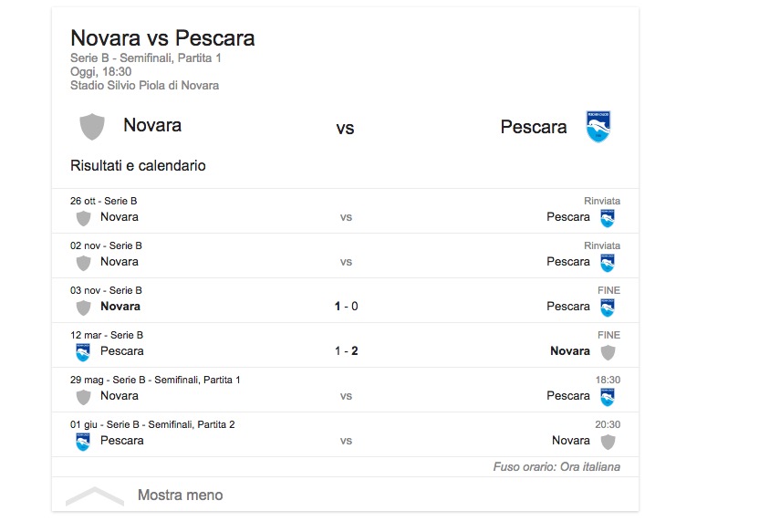Click Novara shield in 01 giu semifinal row
The width and height of the screenshot is (780, 532).
[608, 442]
